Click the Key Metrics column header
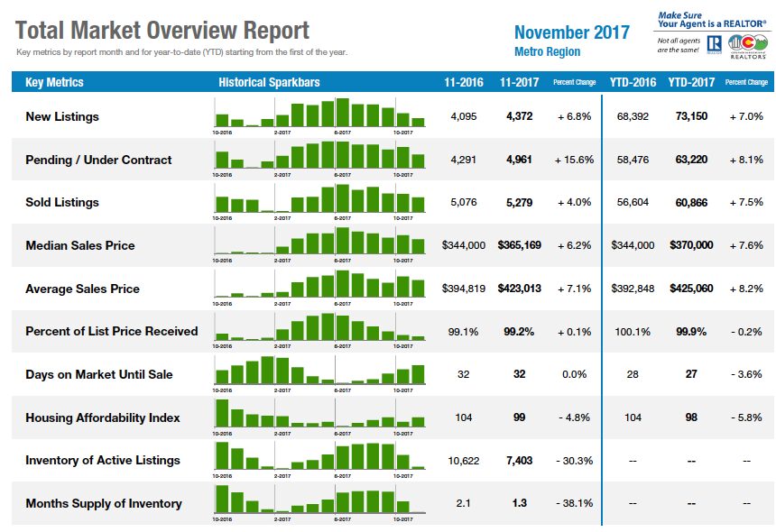The height and width of the screenshot is (532, 776). coord(54,82)
